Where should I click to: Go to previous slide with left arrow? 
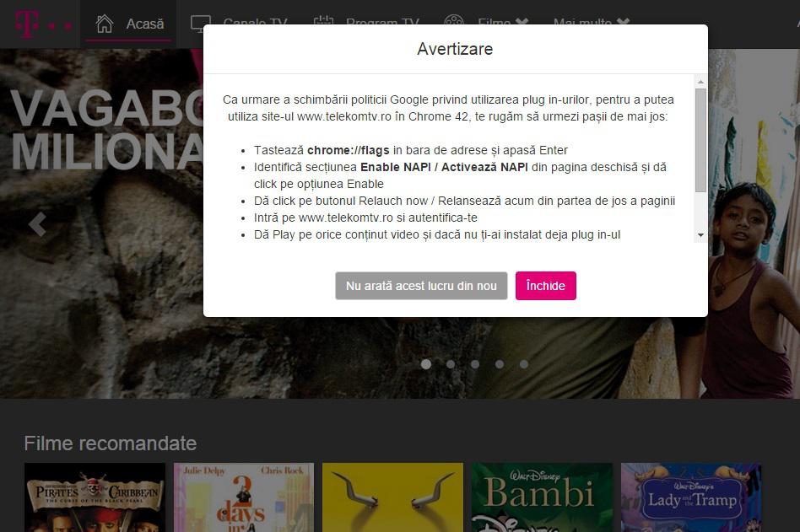(37, 224)
